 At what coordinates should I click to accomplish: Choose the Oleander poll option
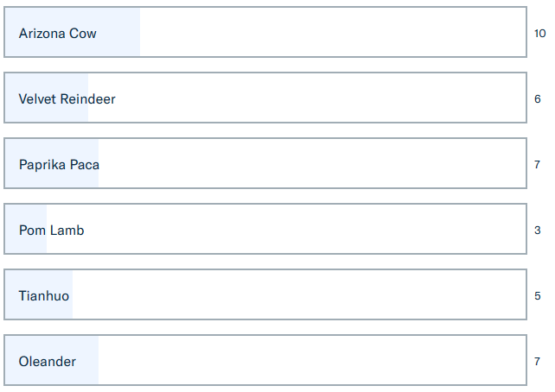coord(265,361)
